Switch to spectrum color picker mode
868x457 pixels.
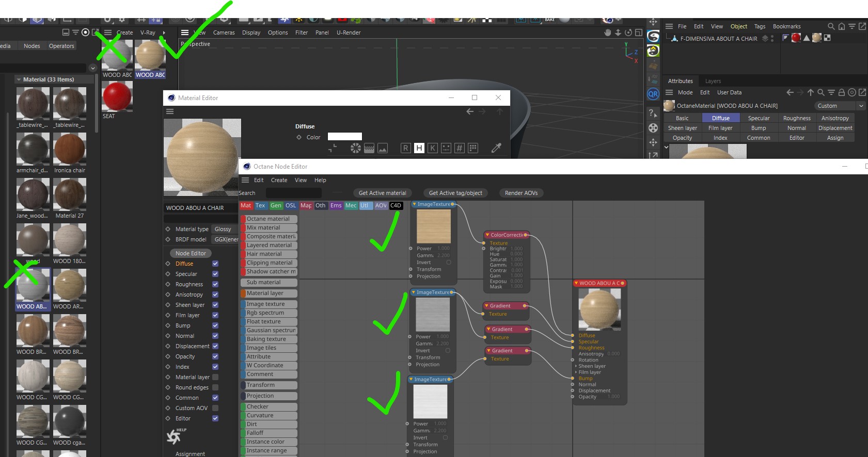tap(369, 148)
